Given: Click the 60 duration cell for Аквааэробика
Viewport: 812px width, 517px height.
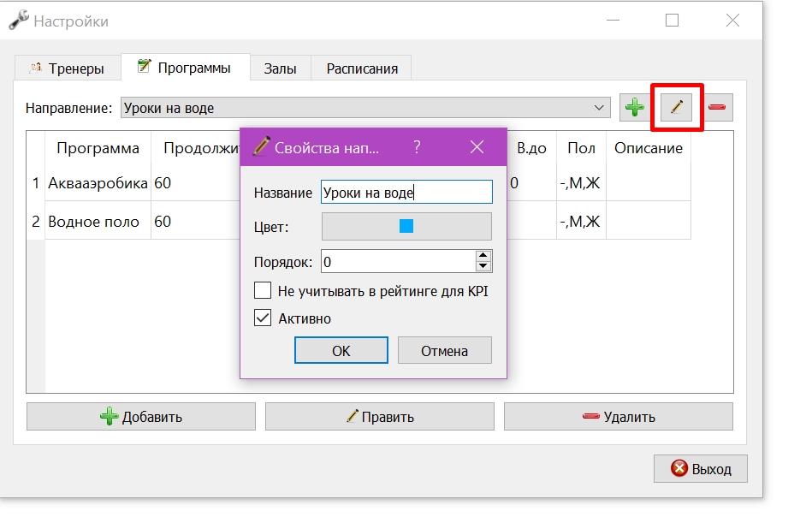Looking at the screenshot, I should 195,183.
